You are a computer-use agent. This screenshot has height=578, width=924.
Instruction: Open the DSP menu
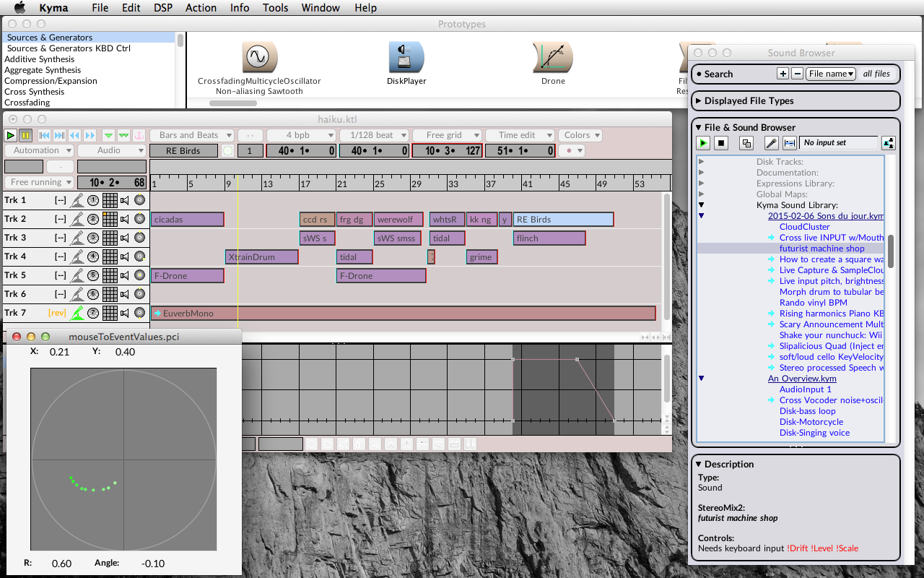163,8
